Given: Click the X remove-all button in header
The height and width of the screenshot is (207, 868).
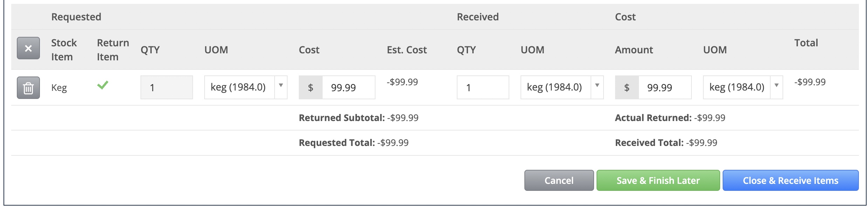Looking at the screenshot, I should [28, 48].
